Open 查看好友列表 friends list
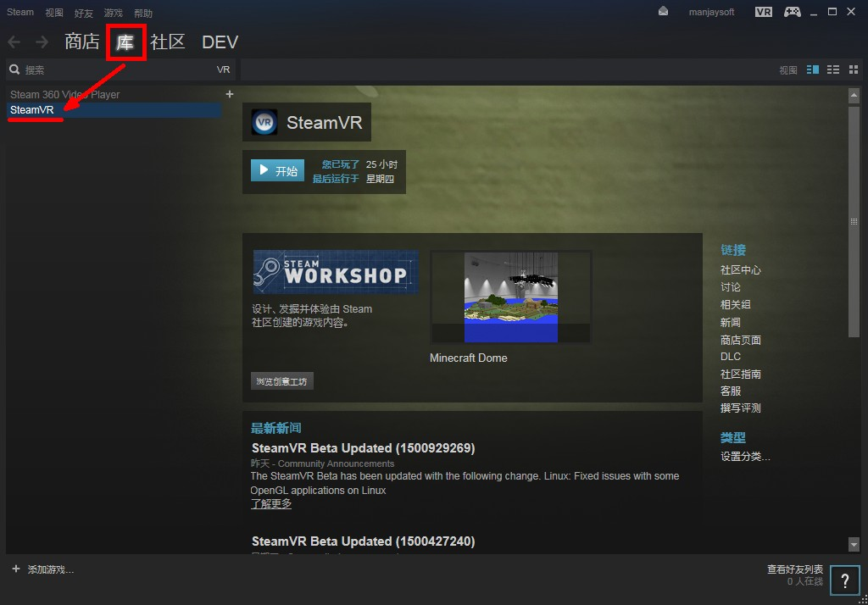Screen dimensions: 868x605 (x=794, y=569)
